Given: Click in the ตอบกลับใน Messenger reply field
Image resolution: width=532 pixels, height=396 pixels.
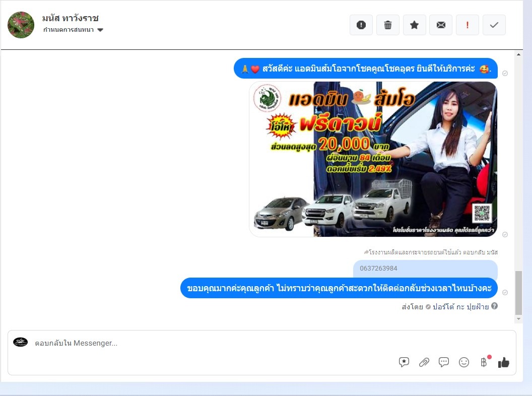Looking at the screenshot, I should tap(202, 343).
